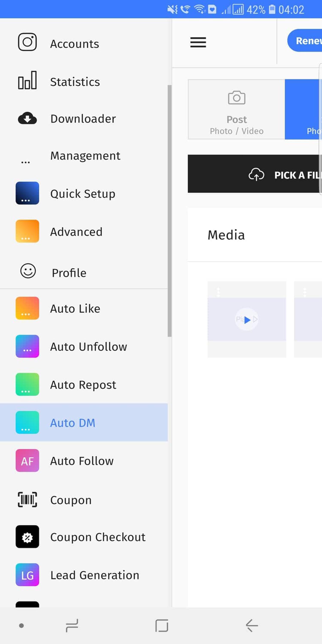Tap the LG Lead Generation icon
The height and width of the screenshot is (644, 322).
point(27,575)
